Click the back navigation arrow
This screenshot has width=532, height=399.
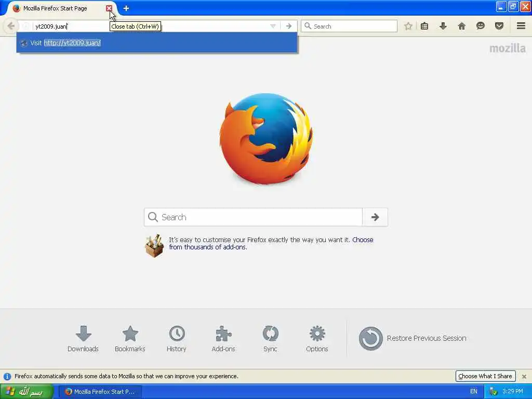(x=11, y=26)
